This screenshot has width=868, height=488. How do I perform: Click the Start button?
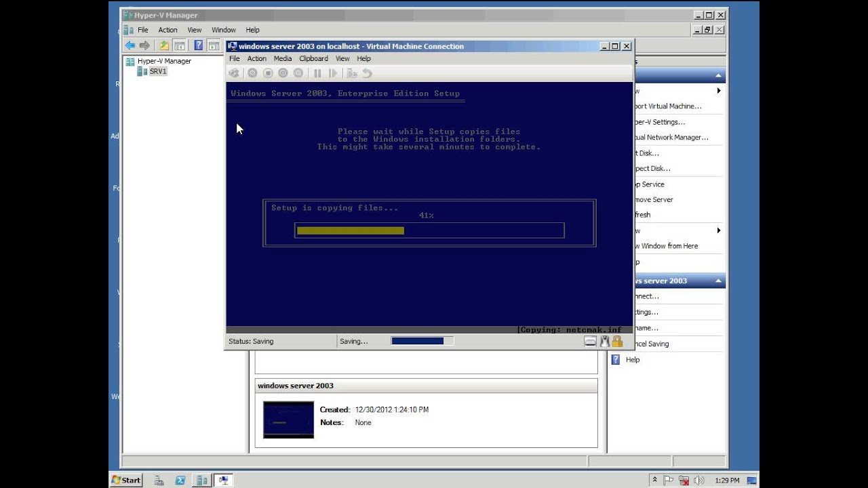(126, 480)
